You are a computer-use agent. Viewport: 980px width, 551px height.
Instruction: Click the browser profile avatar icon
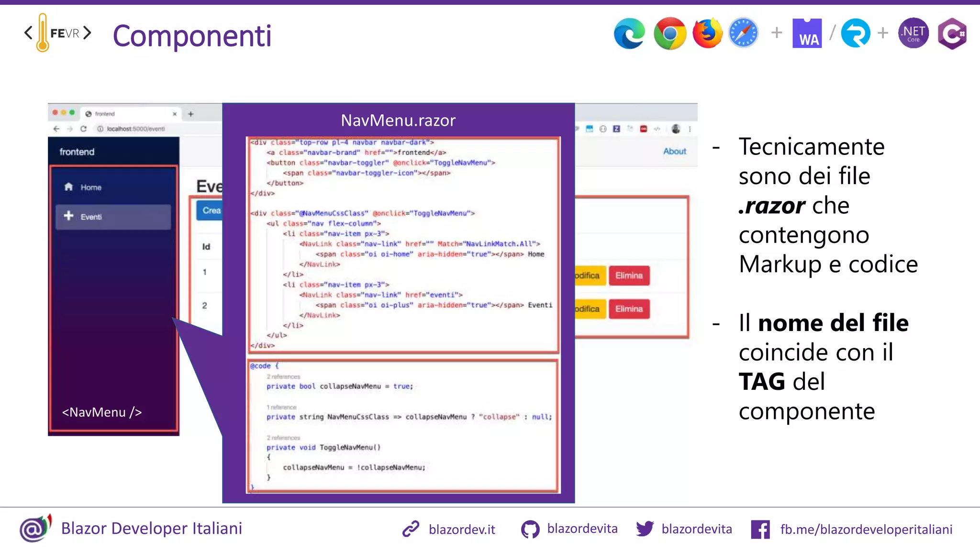(x=676, y=129)
